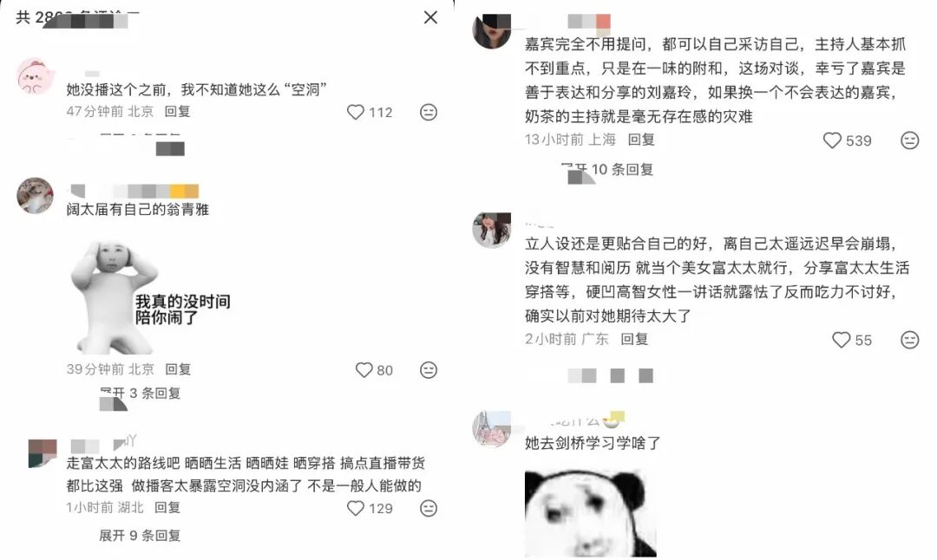Like the comment with 112 likes
This screenshot has height=560, width=937.
click(356, 112)
